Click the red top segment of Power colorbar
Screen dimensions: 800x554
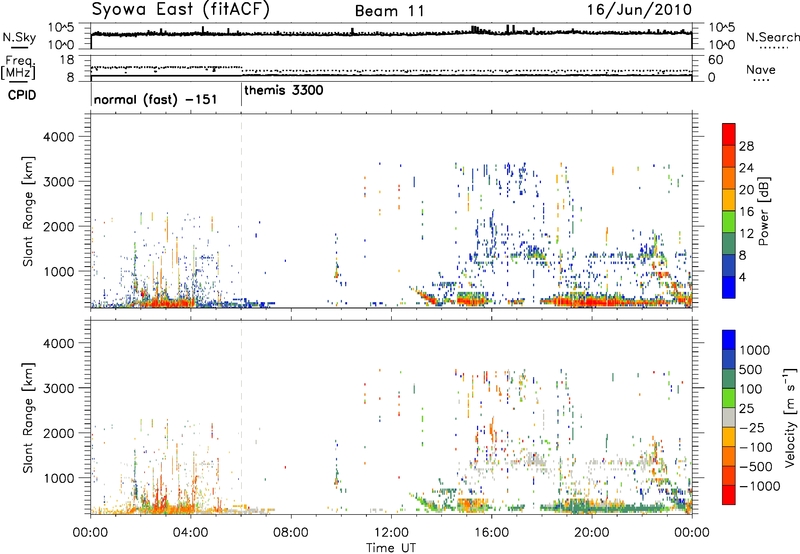pyautogui.click(x=729, y=134)
